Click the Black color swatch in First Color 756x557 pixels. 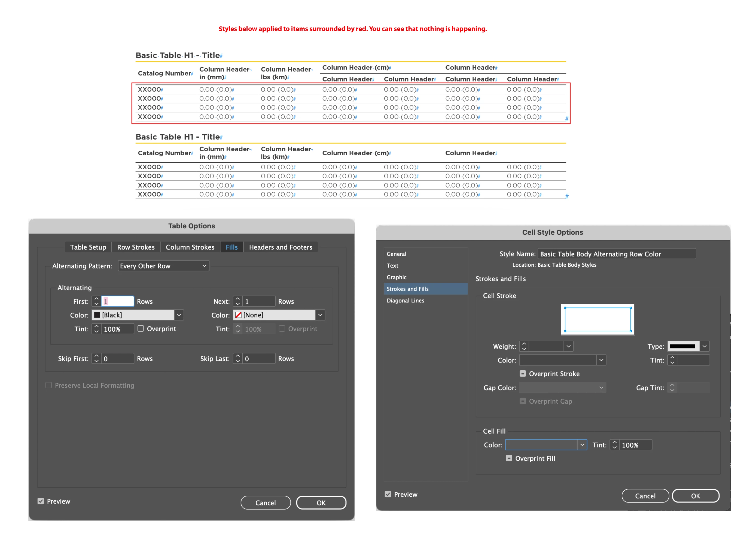(x=97, y=315)
